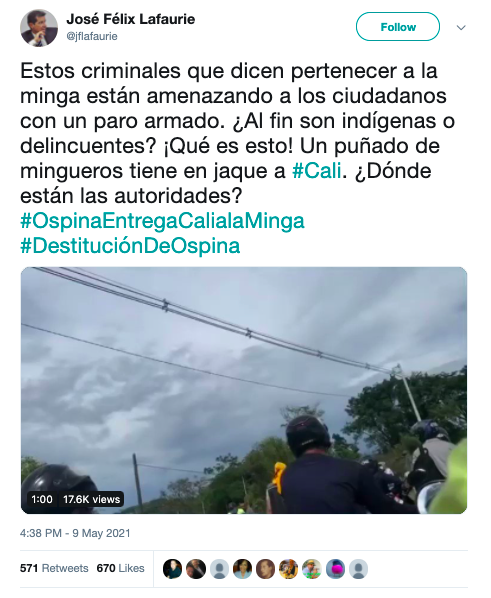The height and width of the screenshot is (598, 491).
Task: View the 571 Retweets list
Action: [x=54, y=568]
